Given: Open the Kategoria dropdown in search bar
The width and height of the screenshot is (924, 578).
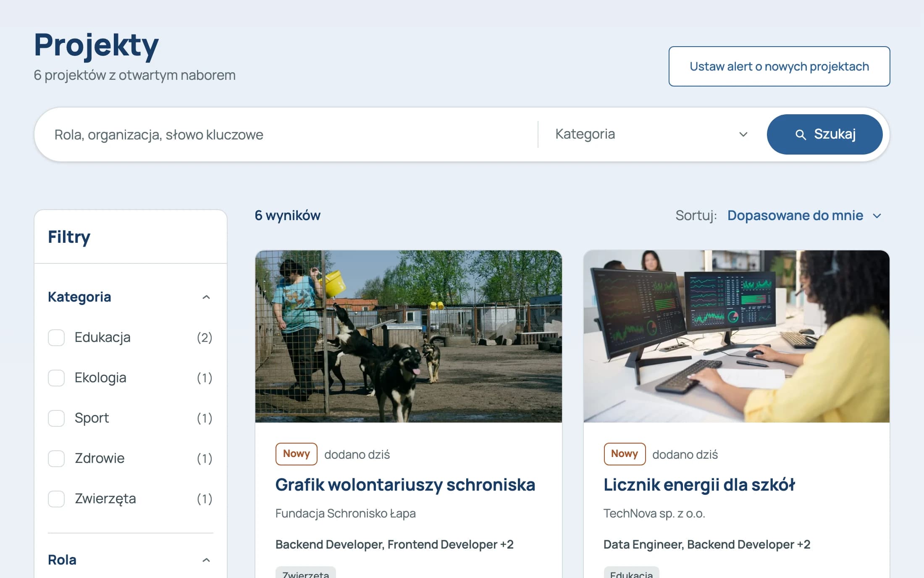Looking at the screenshot, I should point(651,134).
